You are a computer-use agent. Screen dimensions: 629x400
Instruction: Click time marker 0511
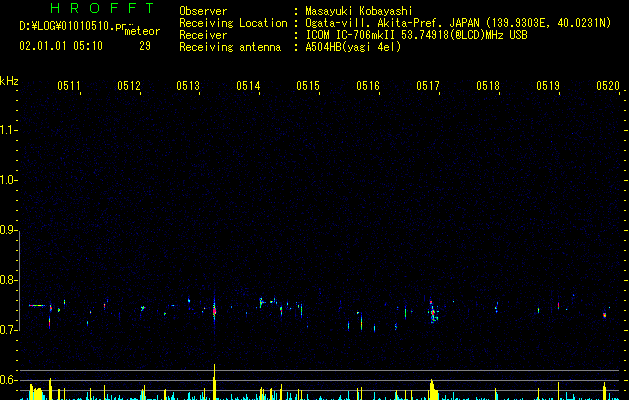point(69,86)
